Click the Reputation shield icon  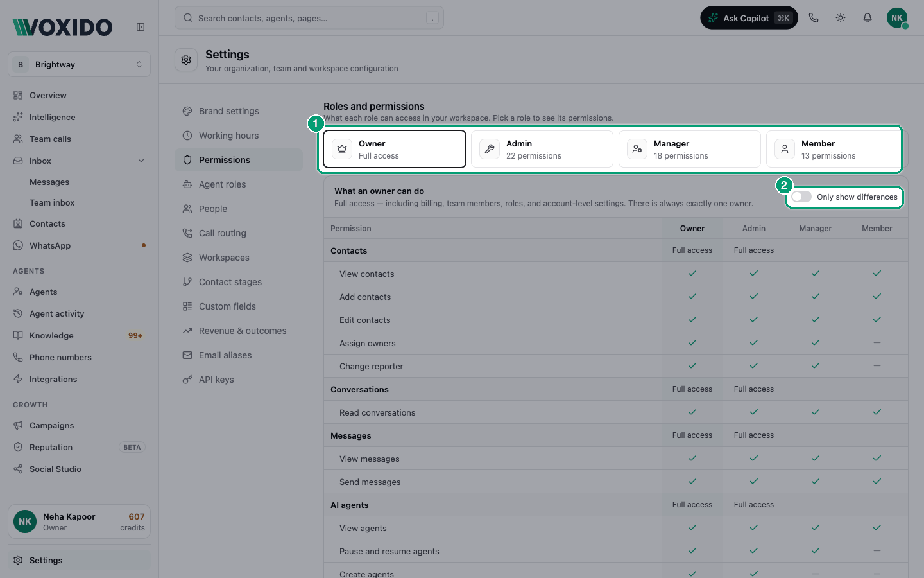18,447
